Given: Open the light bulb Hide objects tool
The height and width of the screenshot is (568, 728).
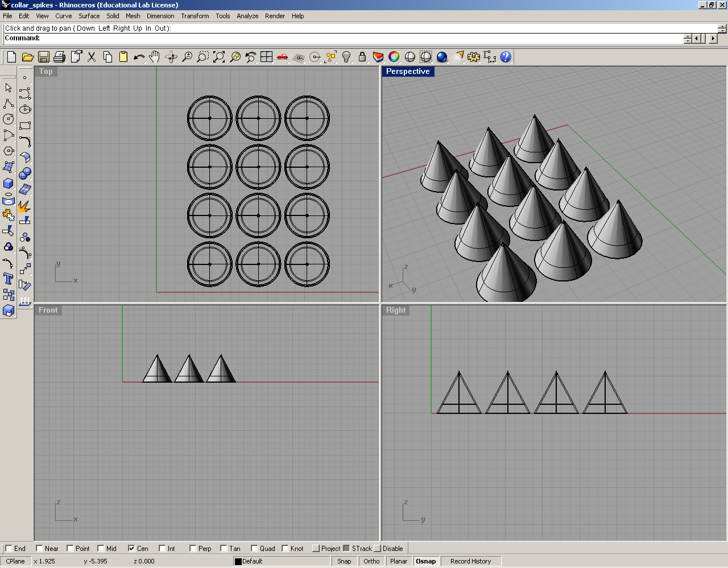Looking at the screenshot, I should pos(346,57).
